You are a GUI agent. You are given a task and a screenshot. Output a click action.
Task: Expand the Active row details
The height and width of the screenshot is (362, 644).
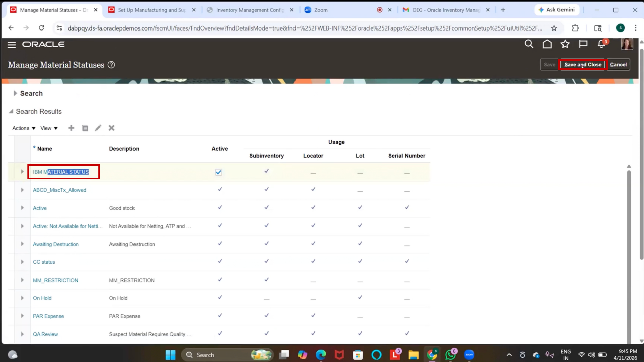pos(22,208)
